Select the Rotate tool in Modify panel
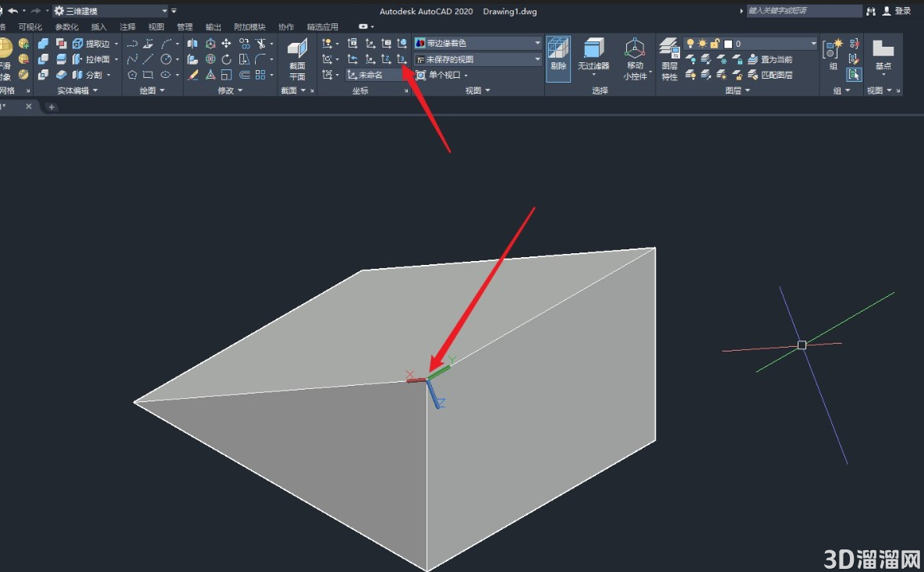 [227, 59]
